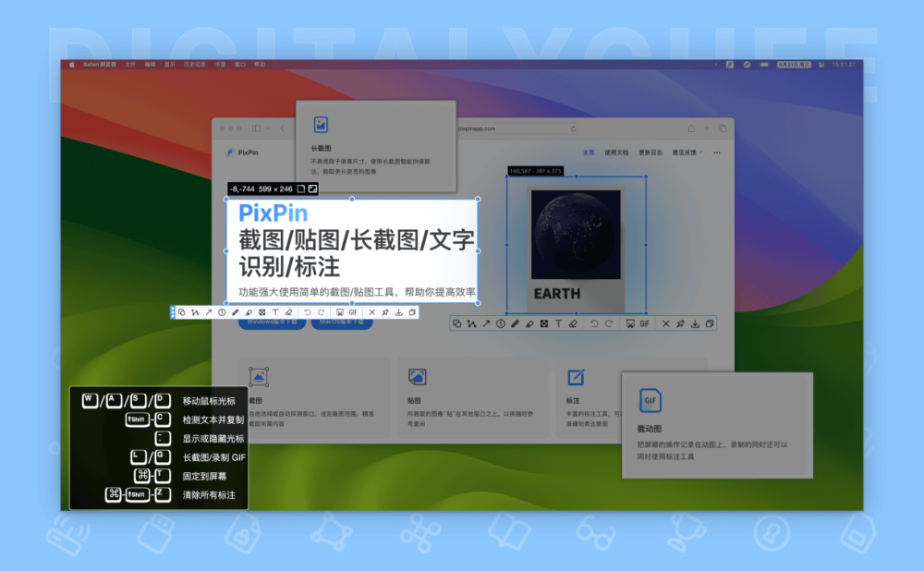Redo annotation in toolbar under PixPin headline
Viewport: 924px width, 571px height.
(322, 312)
